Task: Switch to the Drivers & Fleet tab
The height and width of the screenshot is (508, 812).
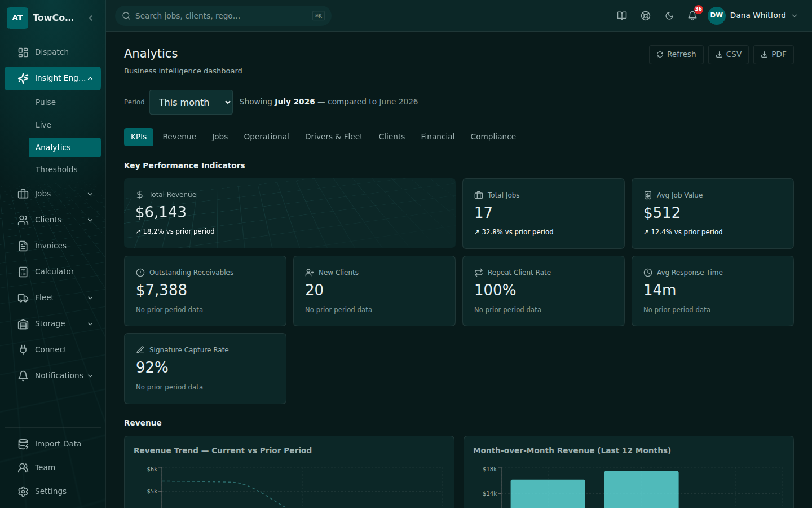Action: click(x=334, y=137)
